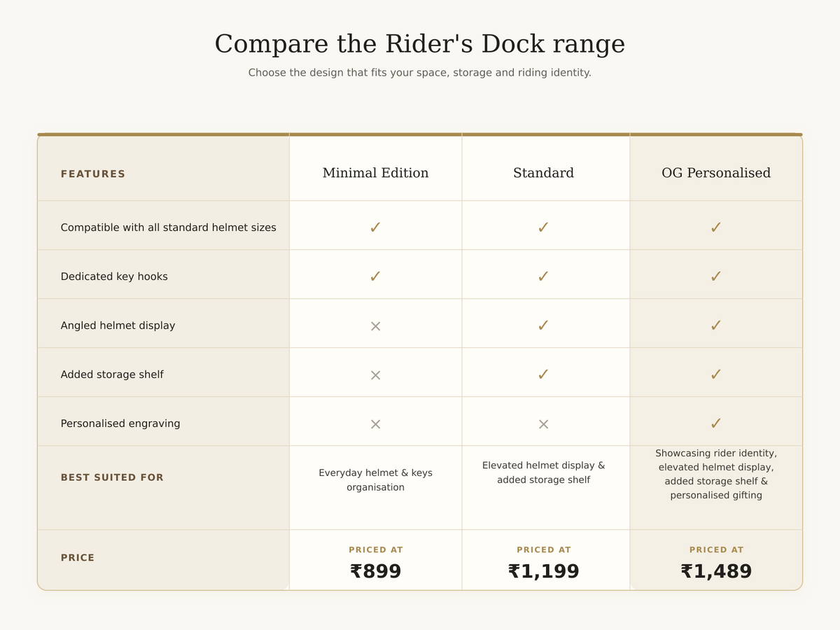The height and width of the screenshot is (630, 840).
Task: Click Standard's personalised engraving cross mark
Action: coord(543,424)
